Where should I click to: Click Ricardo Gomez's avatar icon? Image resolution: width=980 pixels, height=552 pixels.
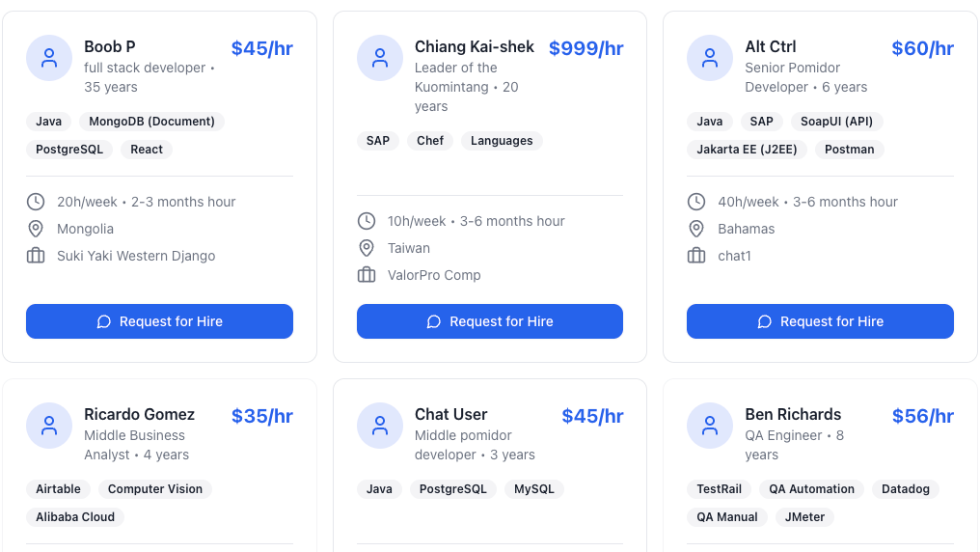[49, 426]
